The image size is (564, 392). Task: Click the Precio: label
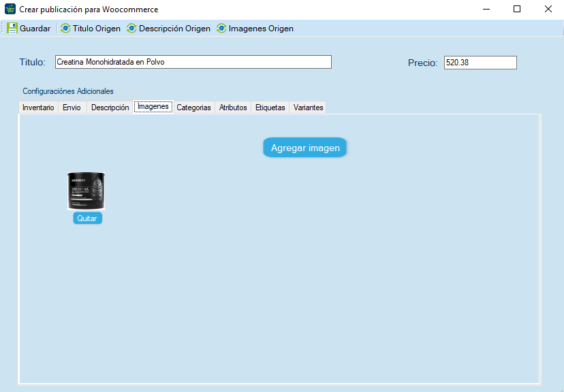click(422, 63)
